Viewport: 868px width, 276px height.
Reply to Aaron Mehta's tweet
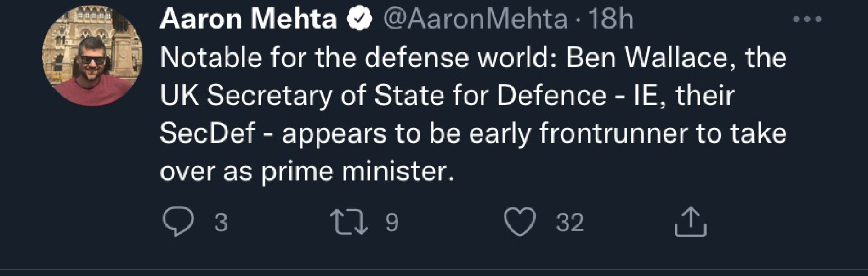tap(178, 222)
